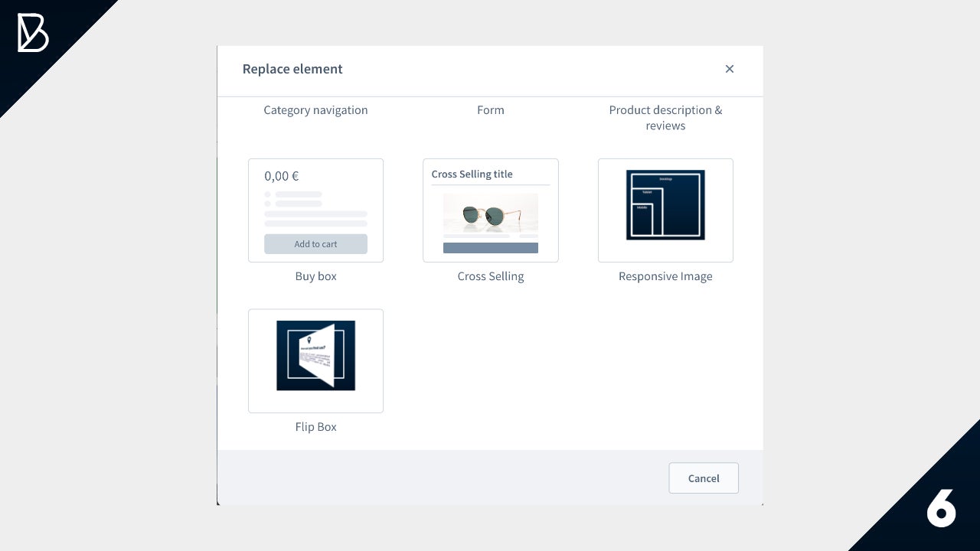Click the placeholder lines in Buy box card
980x551 pixels.
point(315,214)
